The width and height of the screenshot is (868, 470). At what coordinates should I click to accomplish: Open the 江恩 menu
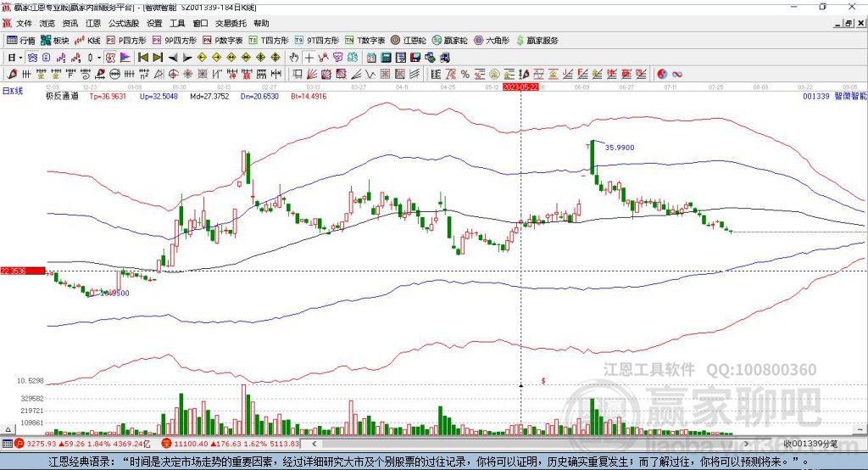(93, 23)
